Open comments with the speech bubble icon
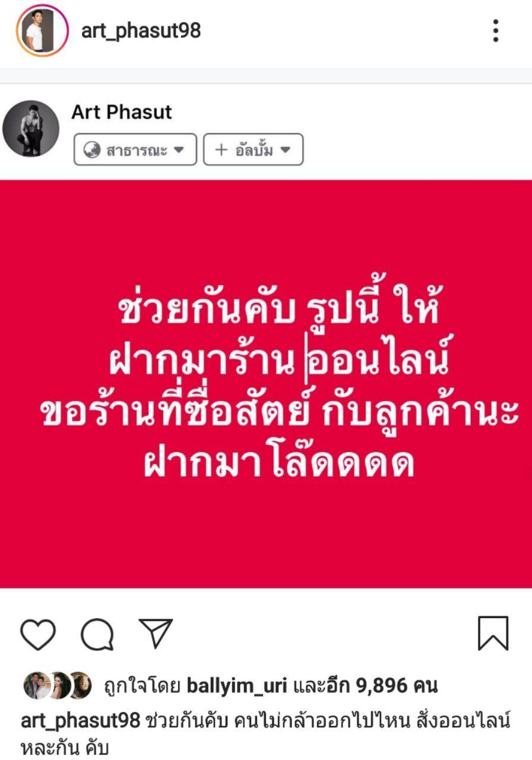This screenshot has height=760, width=532. point(97,634)
